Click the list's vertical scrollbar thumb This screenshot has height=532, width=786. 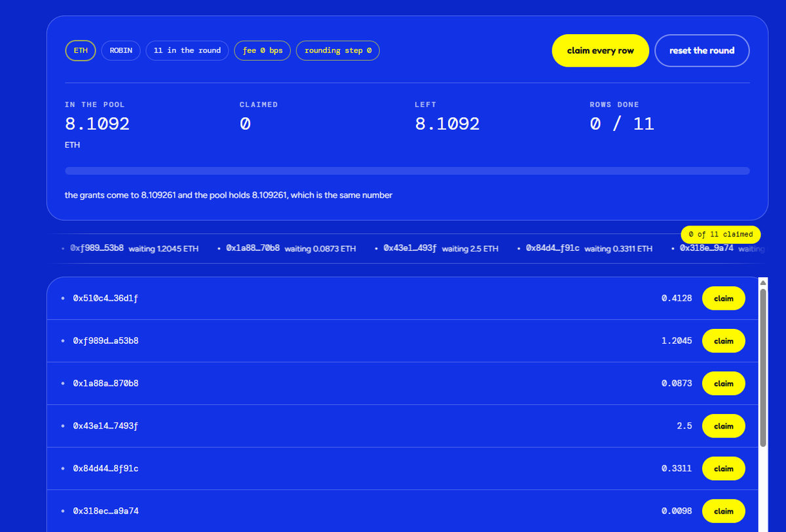click(762, 367)
